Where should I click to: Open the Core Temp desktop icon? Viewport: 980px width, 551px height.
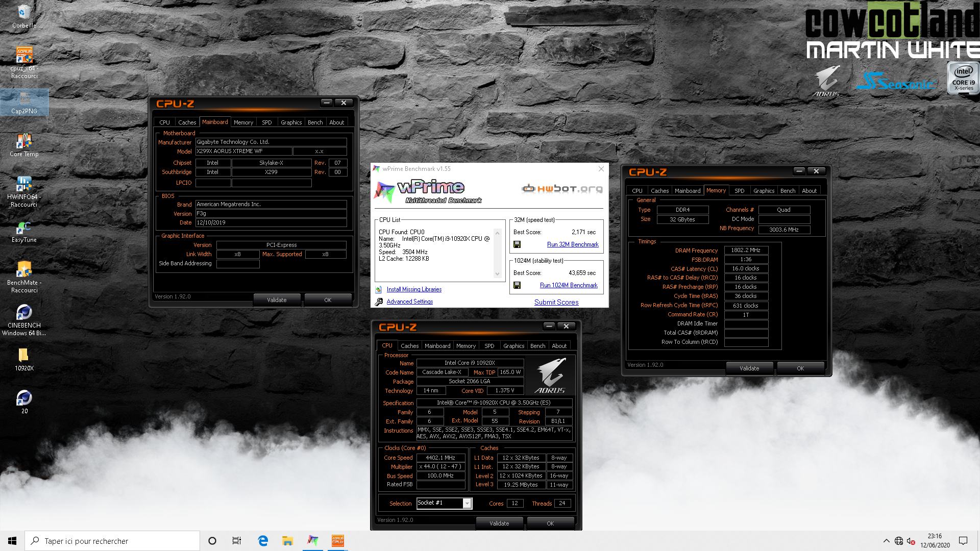coord(24,145)
